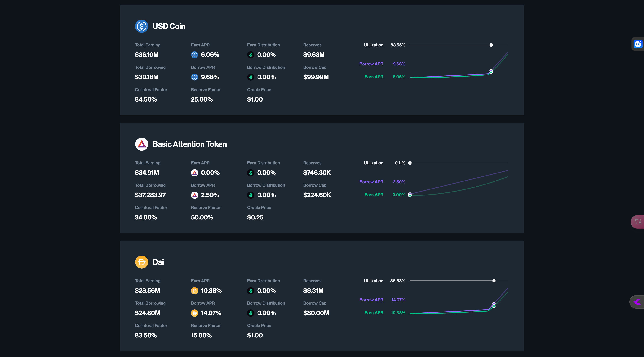Open the Dai market title

[x=158, y=262]
